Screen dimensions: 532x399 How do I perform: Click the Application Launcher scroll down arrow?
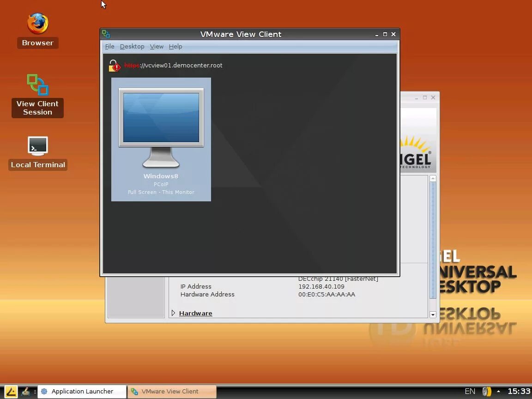click(433, 315)
